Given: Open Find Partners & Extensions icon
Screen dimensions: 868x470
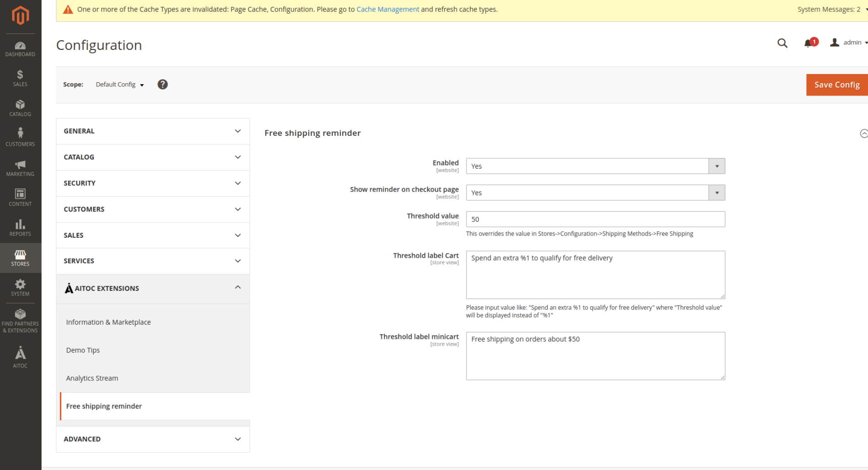Looking at the screenshot, I should pyautogui.click(x=20, y=320).
